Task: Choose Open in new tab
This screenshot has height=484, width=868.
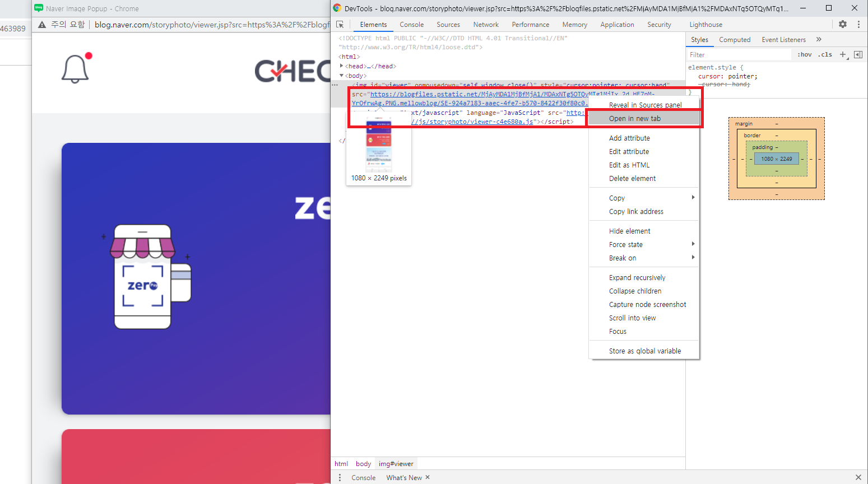Action: pos(644,118)
